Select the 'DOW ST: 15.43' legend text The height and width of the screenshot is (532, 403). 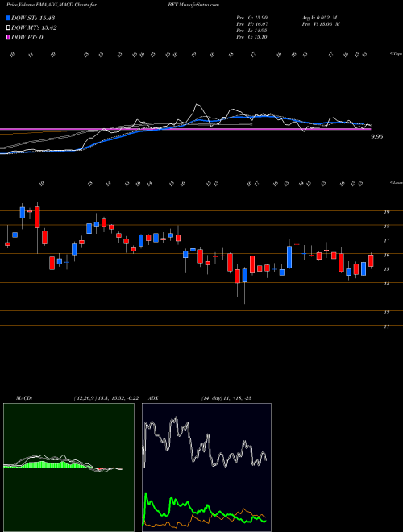coord(33,18)
